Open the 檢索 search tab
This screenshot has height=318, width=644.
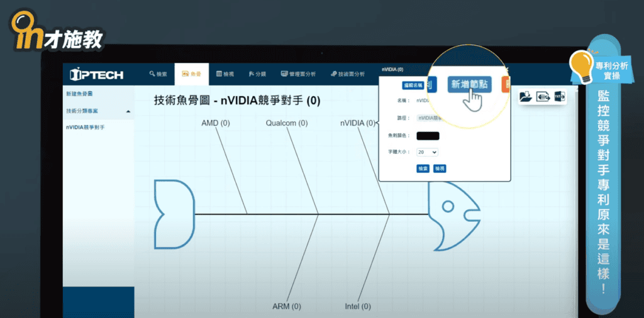coord(158,74)
